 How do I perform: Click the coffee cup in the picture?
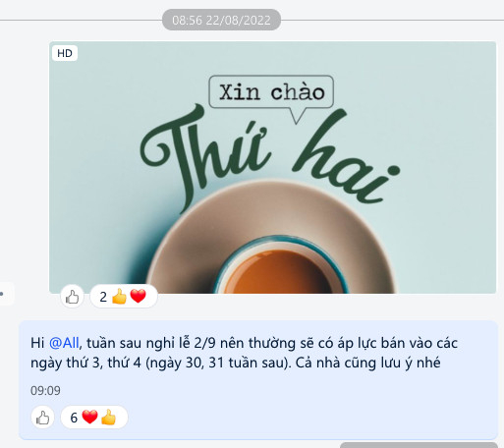279,265
